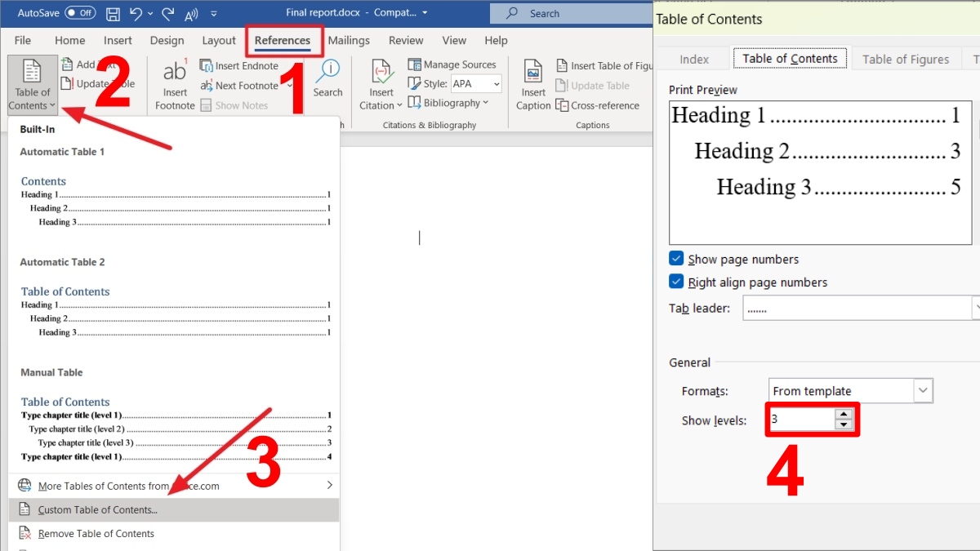The width and height of the screenshot is (980, 551).
Task: Click Manage Sources
Action: pos(452,64)
